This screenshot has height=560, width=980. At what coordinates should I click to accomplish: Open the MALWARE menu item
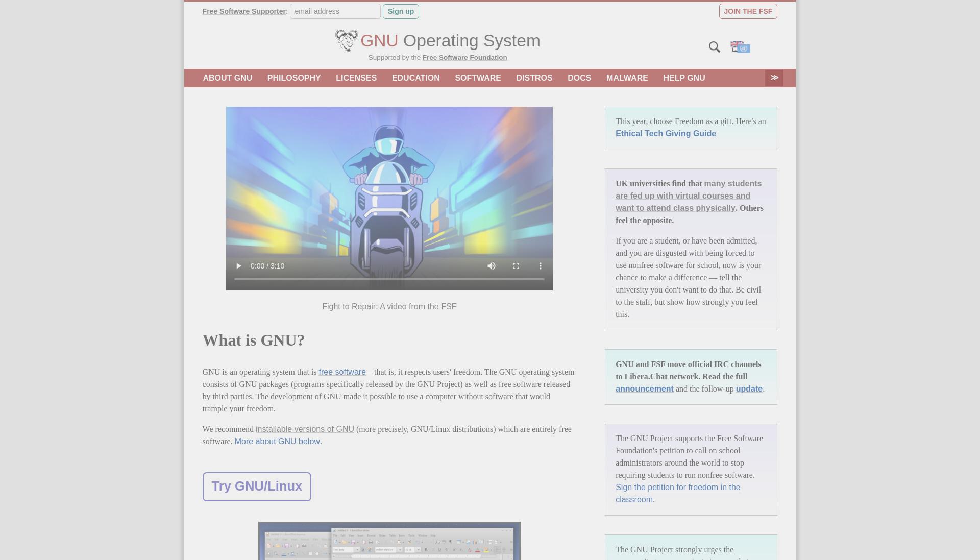(x=627, y=78)
